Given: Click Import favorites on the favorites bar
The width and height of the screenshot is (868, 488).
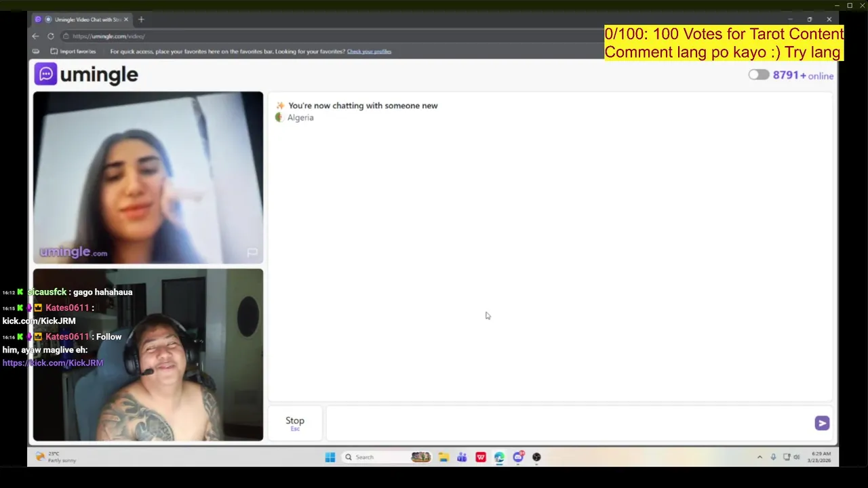Looking at the screenshot, I should [73, 52].
